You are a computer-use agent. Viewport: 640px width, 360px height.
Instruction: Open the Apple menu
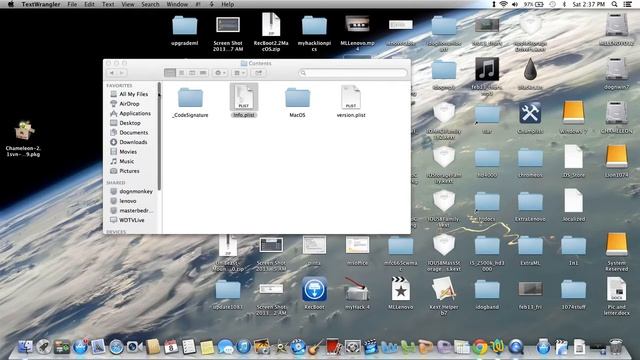[11, 4]
